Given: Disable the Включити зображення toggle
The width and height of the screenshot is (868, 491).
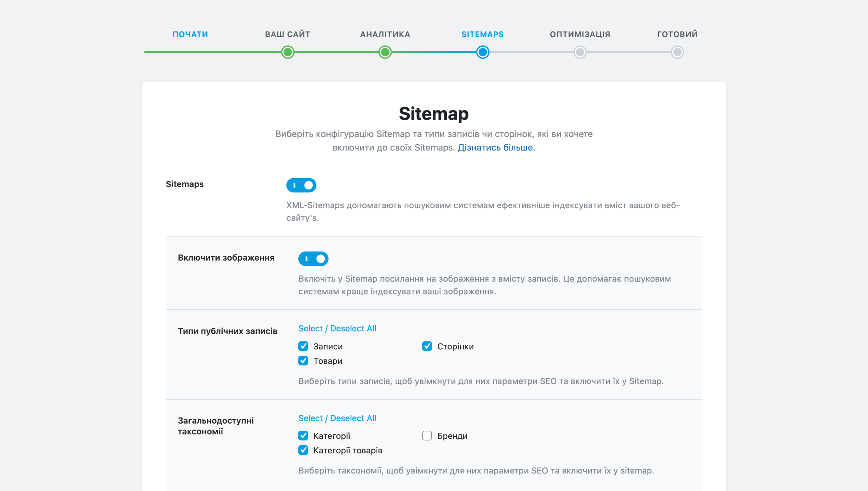Looking at the screenshot, I should click(313, 259).
